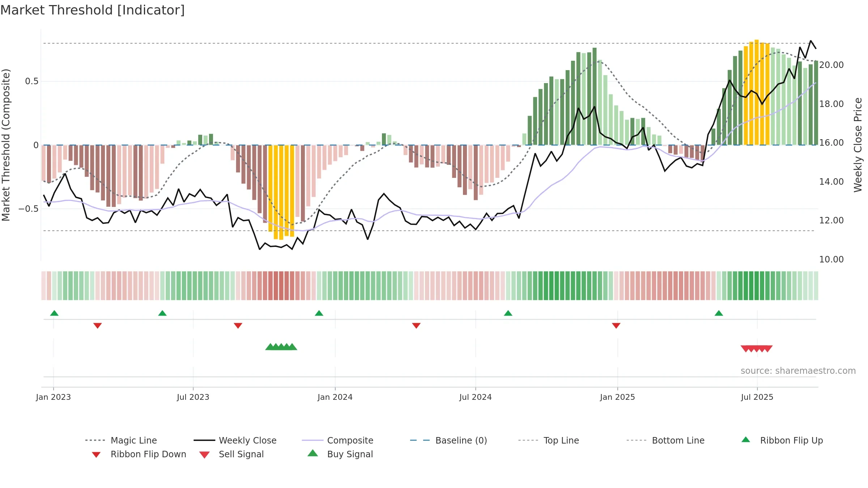Click the green Buy Signal triangle in legend
The image size is (868, 488).
coord(313,453)
